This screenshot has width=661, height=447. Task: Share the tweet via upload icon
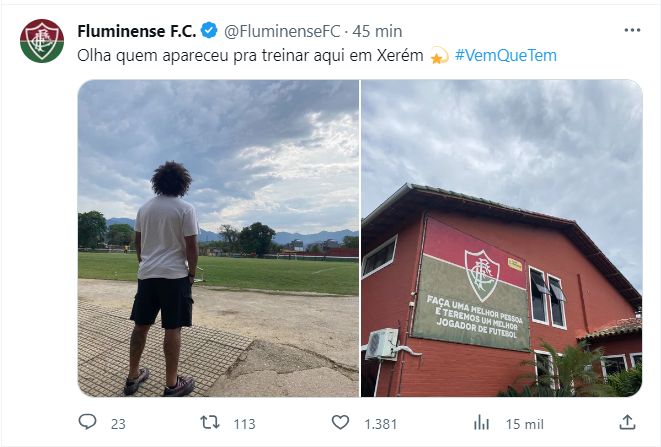coord(627,422)
